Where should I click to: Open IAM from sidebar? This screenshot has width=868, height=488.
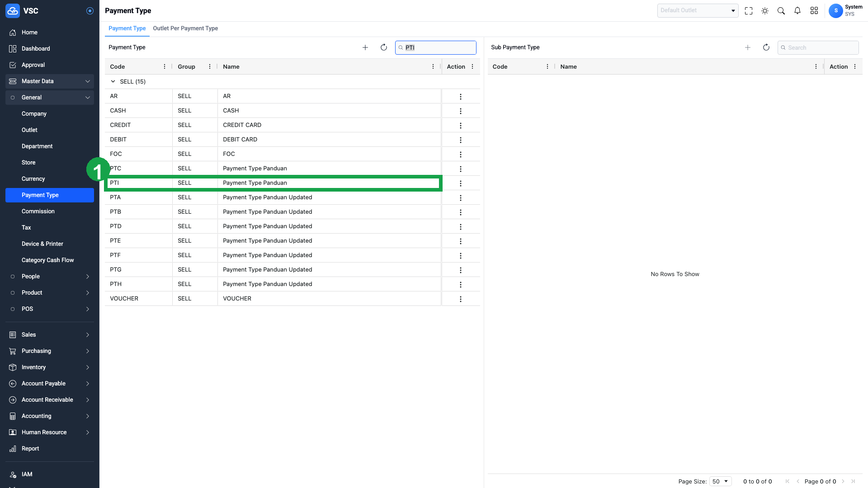[x=50, y=474]
